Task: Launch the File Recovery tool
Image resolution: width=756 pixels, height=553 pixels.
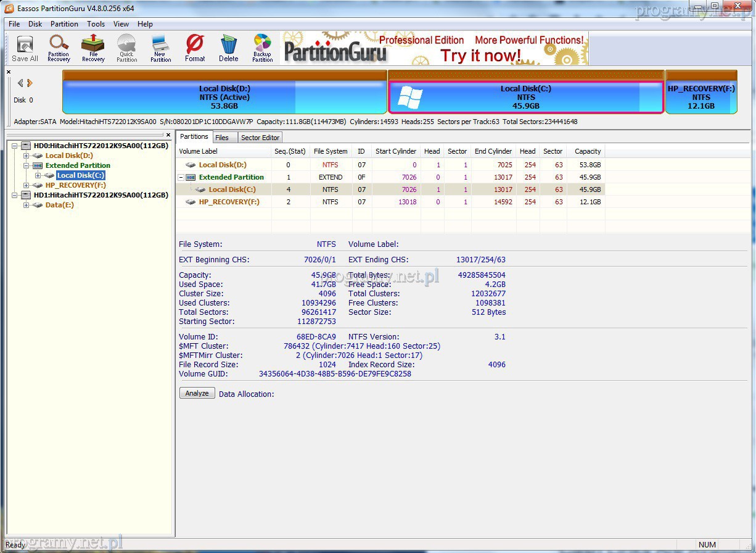Action: click(x=93, y=48)
